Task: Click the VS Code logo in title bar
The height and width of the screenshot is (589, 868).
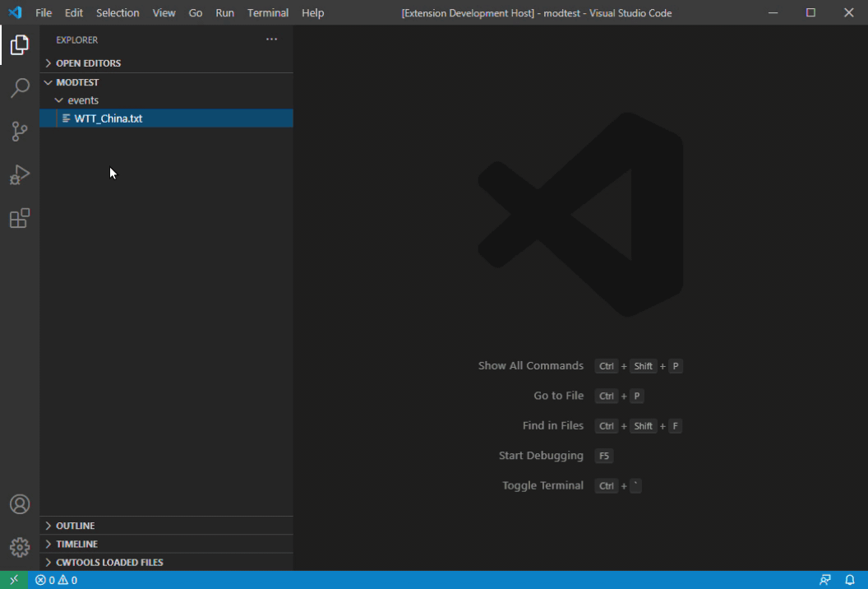Action: 15,12
